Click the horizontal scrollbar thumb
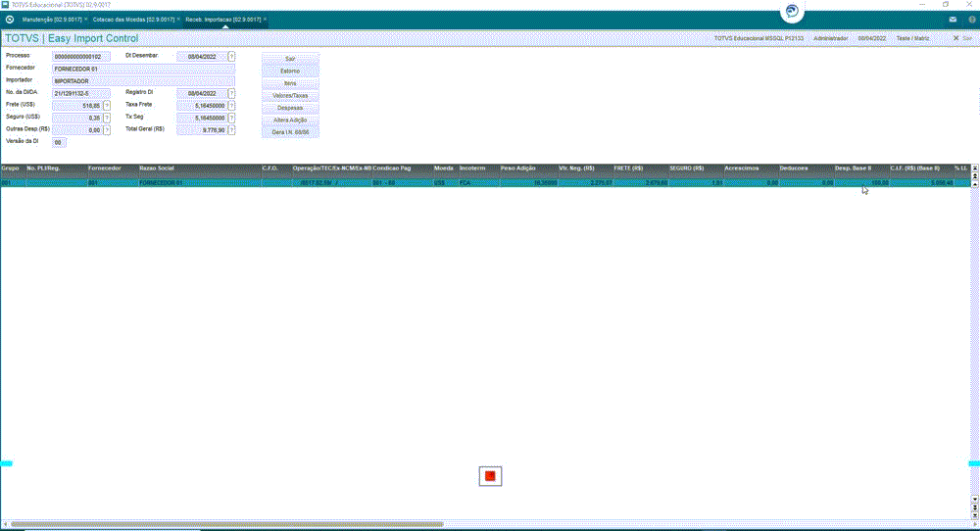Screen dimensions: 980x531 click(227, 524)
